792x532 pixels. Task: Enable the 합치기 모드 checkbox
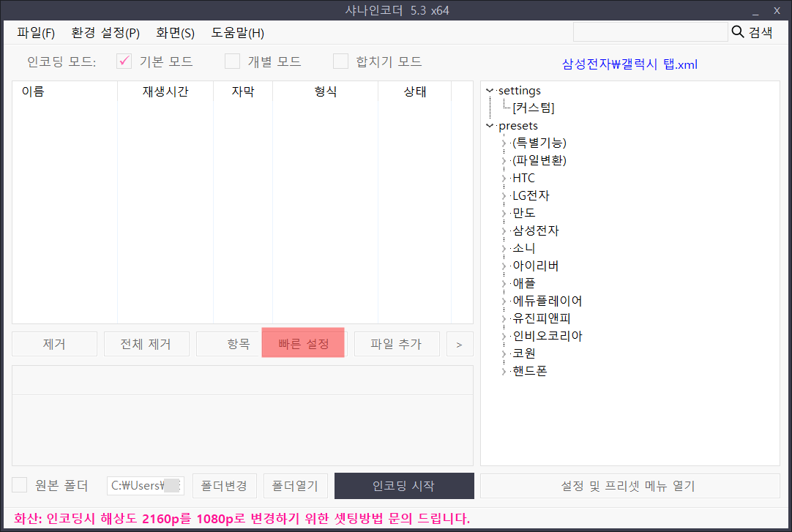pyautogui.click(x=340, y=61)
